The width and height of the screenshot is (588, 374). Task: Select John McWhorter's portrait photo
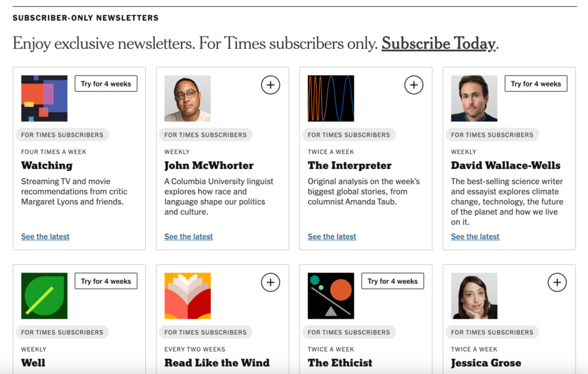pyautogui.click(x=186, y=98)
